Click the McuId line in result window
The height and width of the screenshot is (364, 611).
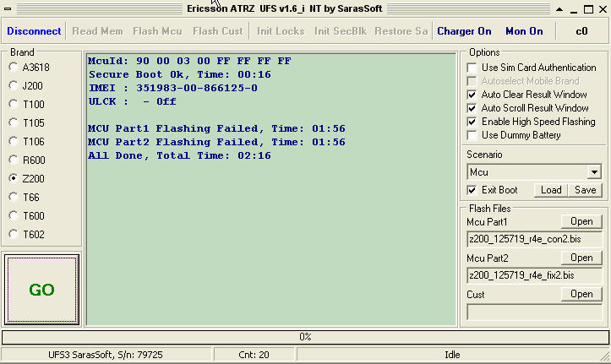[189, 61]
